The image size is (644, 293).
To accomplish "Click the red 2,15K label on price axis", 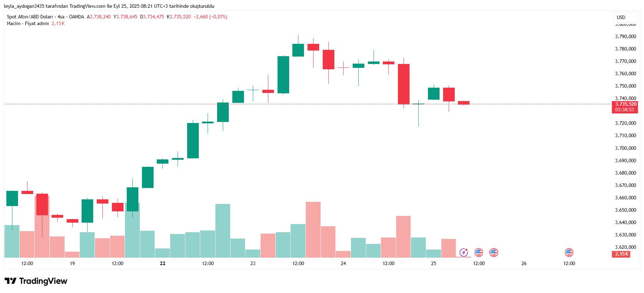I will click(x=621, y=254).
